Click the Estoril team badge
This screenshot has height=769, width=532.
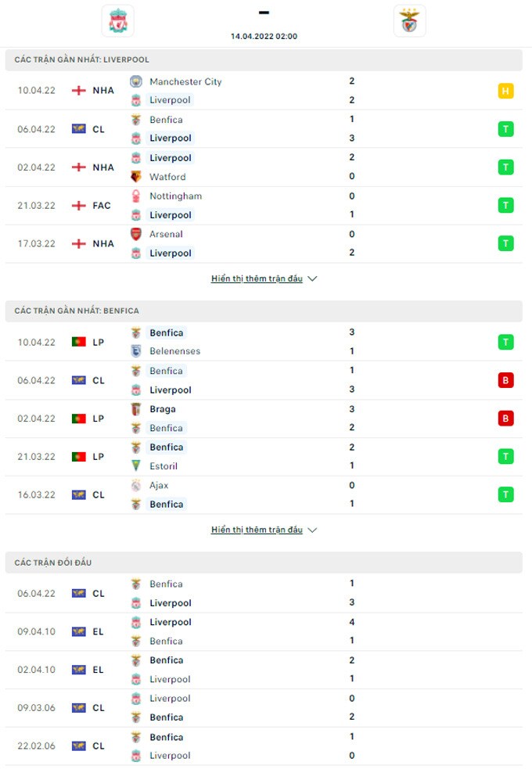136,466
